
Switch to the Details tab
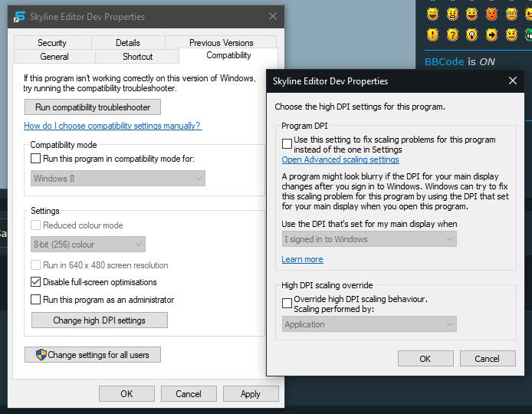point(128,43)
